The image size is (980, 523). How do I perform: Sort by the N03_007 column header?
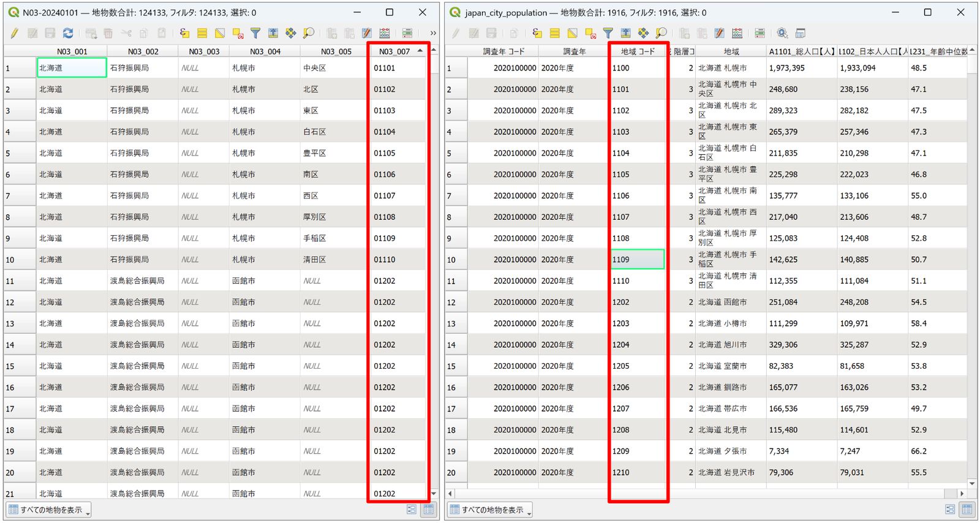coord(398,51)
